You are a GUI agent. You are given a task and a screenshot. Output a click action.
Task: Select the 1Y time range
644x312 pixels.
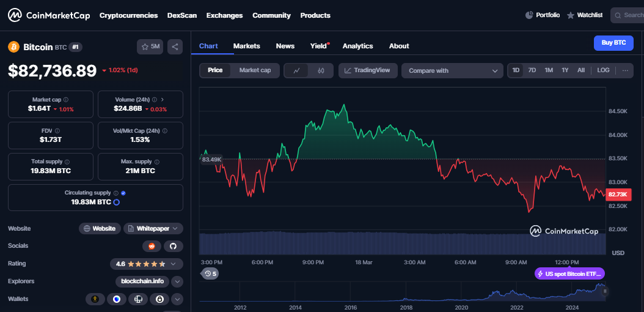pyautogui.click(x=565, y=70)
